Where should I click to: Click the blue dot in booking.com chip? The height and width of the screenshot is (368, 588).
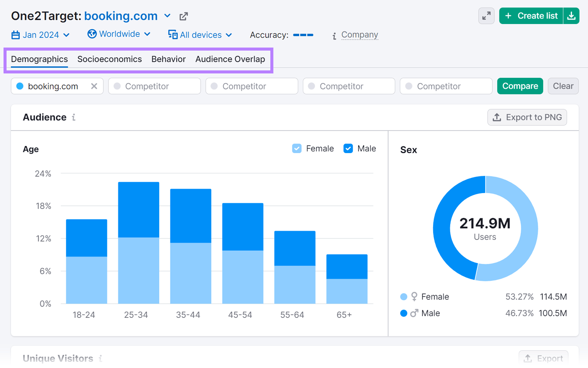[x=20, y=86]
